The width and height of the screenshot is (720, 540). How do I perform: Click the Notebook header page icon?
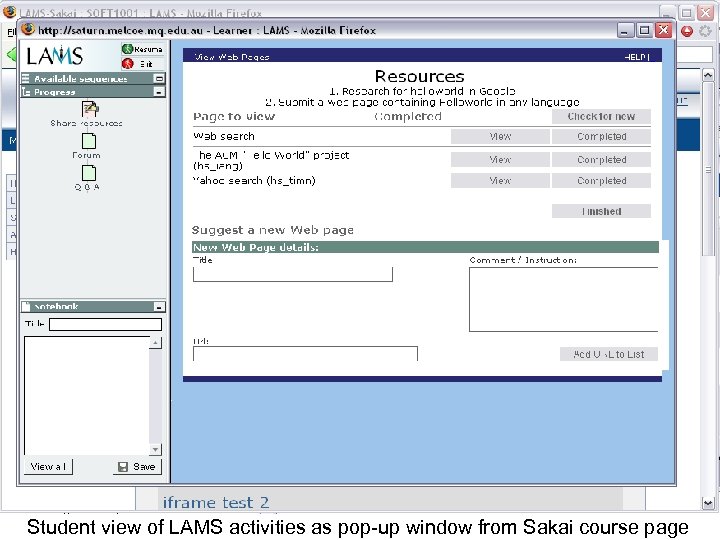click(x=26, y=307)
